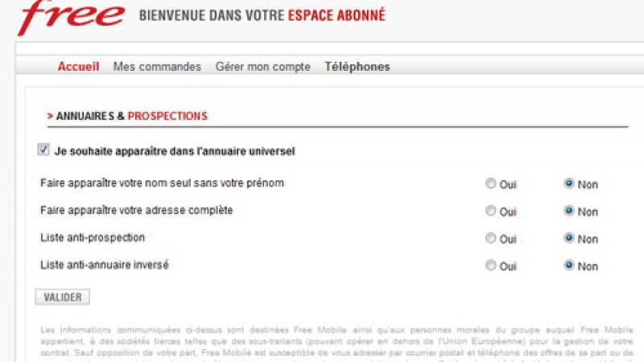Select Oui for nom seul sans prénom

[491, 183]
